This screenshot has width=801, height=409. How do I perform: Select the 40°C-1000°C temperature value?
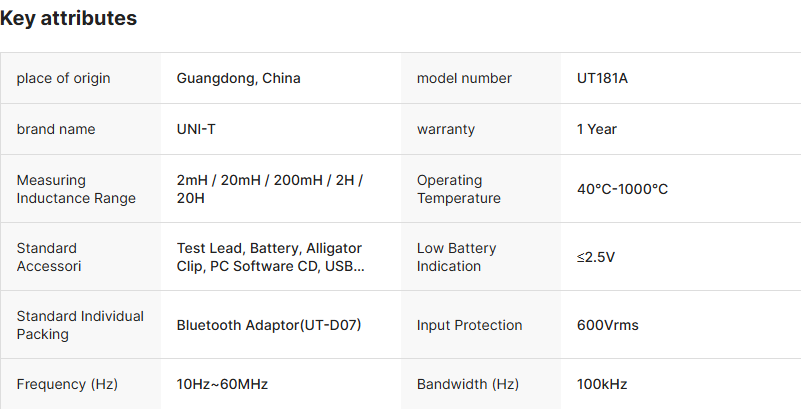[x=622, y=189]
